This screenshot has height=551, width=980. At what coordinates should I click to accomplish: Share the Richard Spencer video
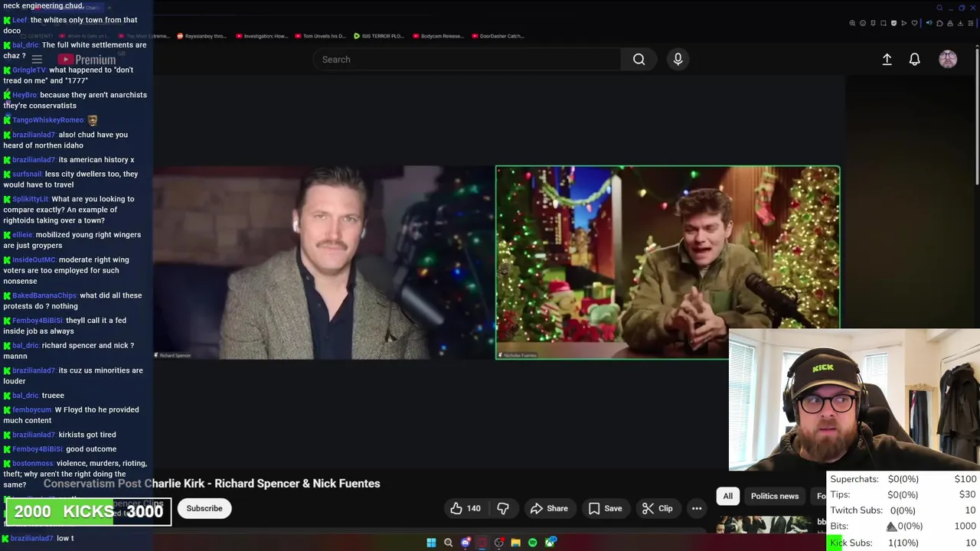pyautogui.click(x=549, y=508)
